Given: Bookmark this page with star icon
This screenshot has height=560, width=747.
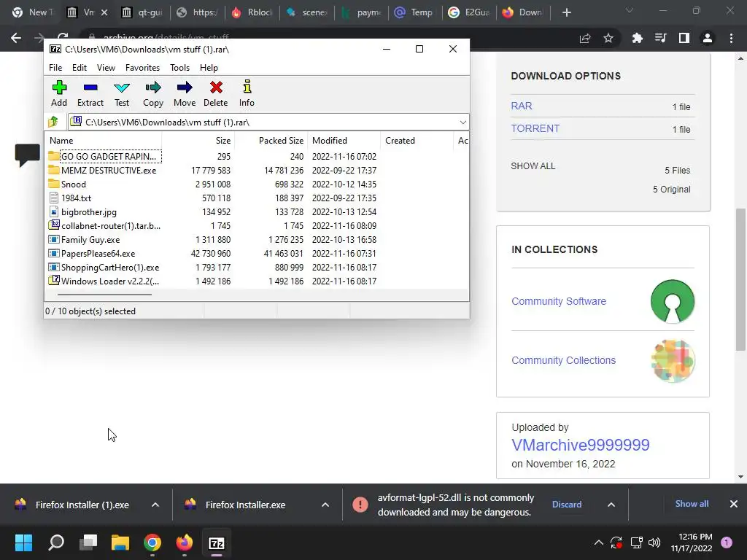Looking at the screenshot, I should 608,38.
